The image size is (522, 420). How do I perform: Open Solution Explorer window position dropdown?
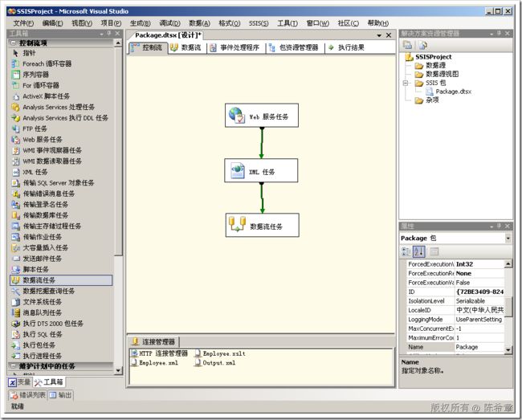[x=491, y=34]
